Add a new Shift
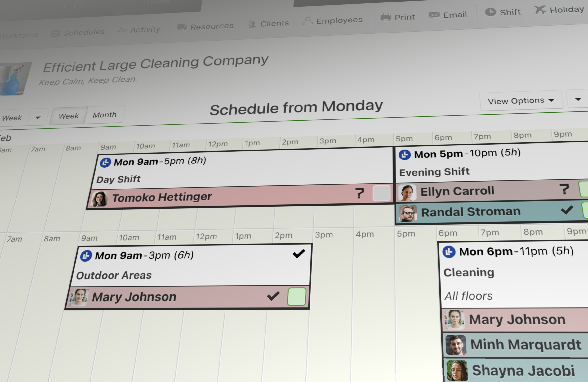Screen dimensions: 588x382 pos(503,12)
